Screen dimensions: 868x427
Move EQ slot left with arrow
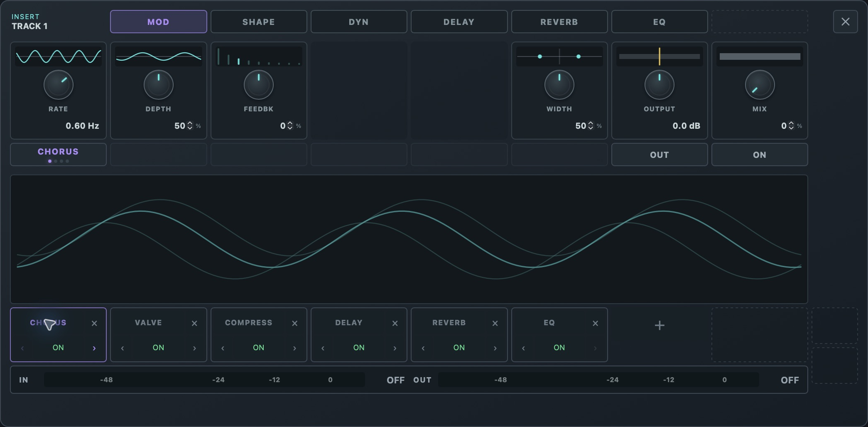(x=523, y=348)
